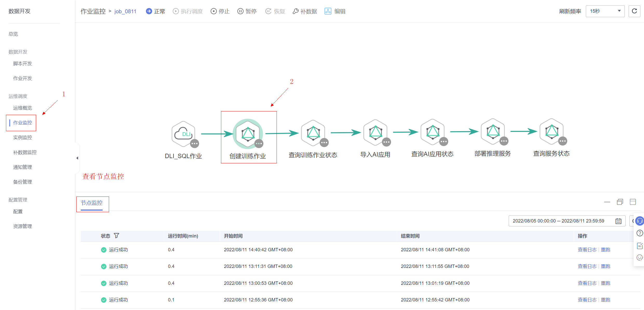Select the 创建训练作业 node icon

pos(248,134)
